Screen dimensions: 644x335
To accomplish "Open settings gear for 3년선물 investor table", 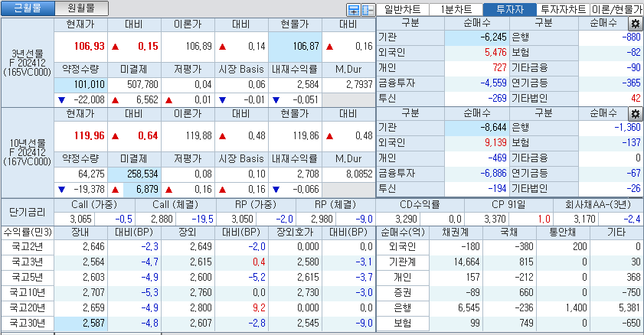I will pos(636,24).
